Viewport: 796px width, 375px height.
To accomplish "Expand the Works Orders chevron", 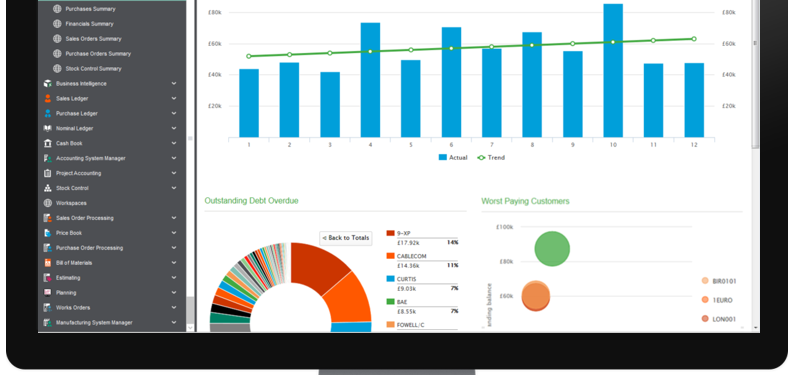I will click(x=174, y=308).
